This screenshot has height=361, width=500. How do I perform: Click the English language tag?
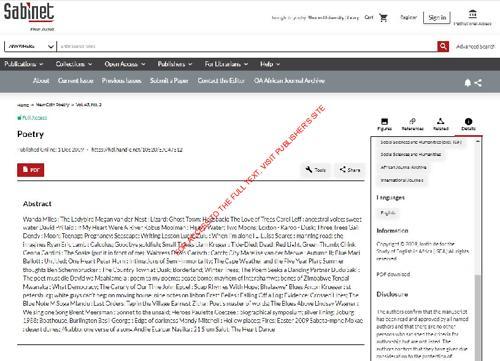[388, 213]
